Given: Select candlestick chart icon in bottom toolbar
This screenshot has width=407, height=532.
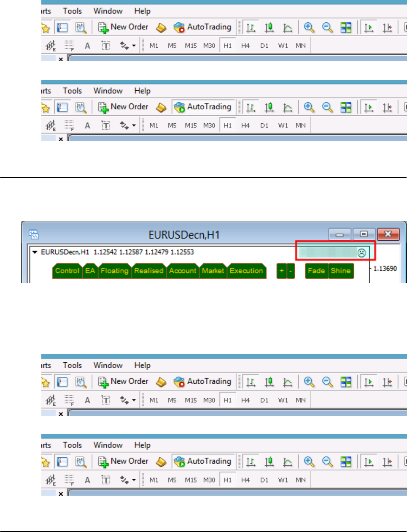Looking at the screenshot, I should click(269, 462).
